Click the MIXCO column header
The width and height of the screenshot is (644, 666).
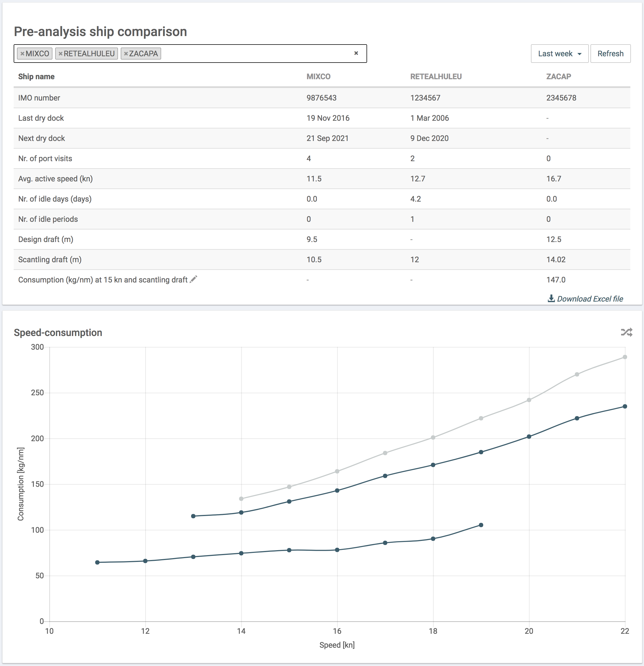318,76
